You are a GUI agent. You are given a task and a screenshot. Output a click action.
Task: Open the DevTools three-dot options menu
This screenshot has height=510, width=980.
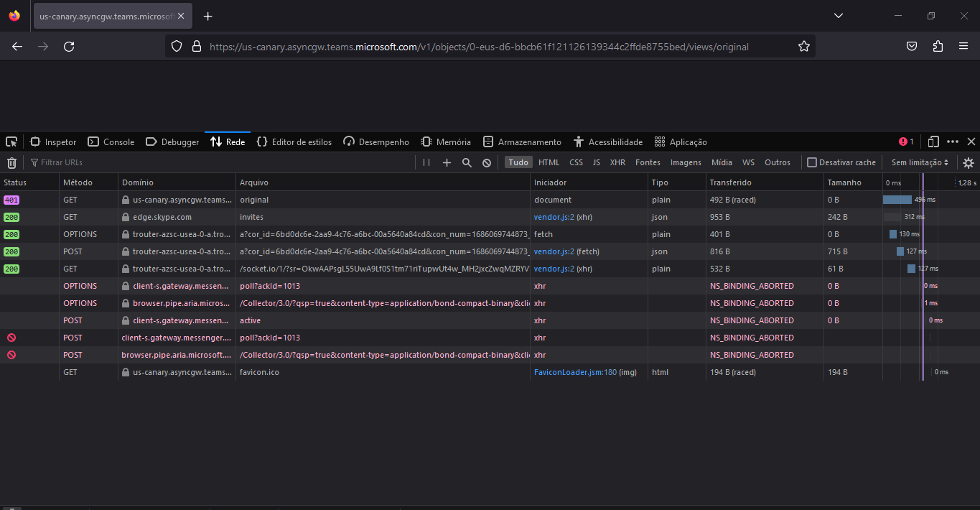pyautogui.click(x=953, y=142)
